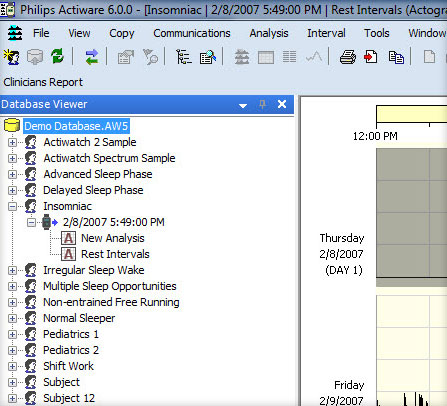Viewport: 447px width, 406px height.
Task: Expand the Irregular Sleep Wake node
Action: (x=12, y=270)
